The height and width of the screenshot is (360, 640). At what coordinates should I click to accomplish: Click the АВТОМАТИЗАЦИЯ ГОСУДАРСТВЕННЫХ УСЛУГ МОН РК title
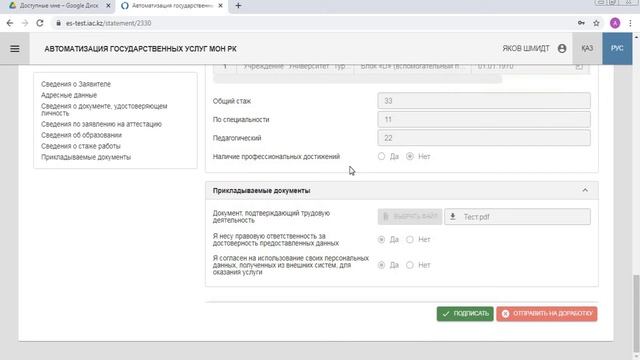point(140,49)
